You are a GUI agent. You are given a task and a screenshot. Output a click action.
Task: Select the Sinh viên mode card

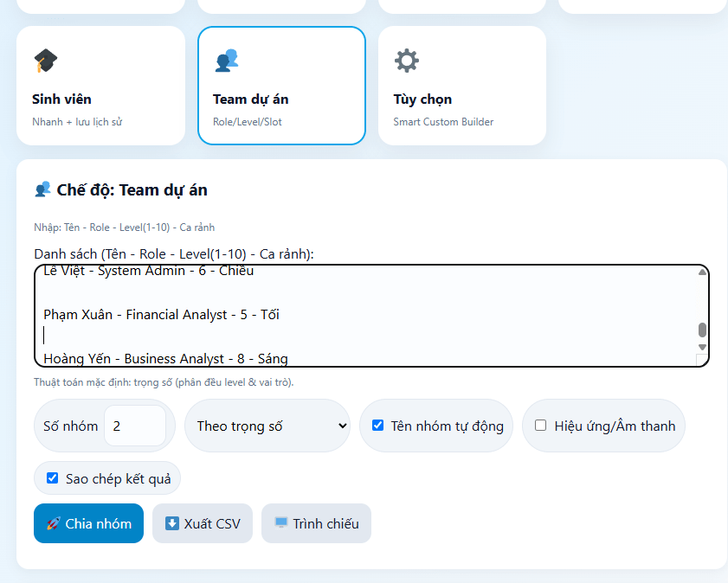[x=100, y=86]
